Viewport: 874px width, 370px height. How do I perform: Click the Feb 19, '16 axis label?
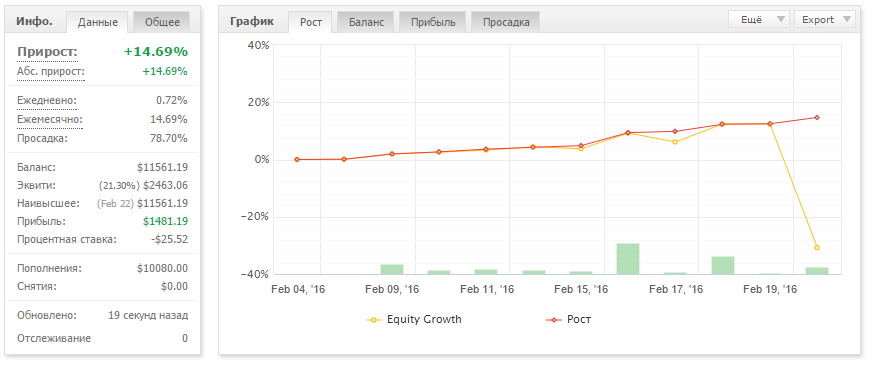pyautogui.click(x=770, y=289)
